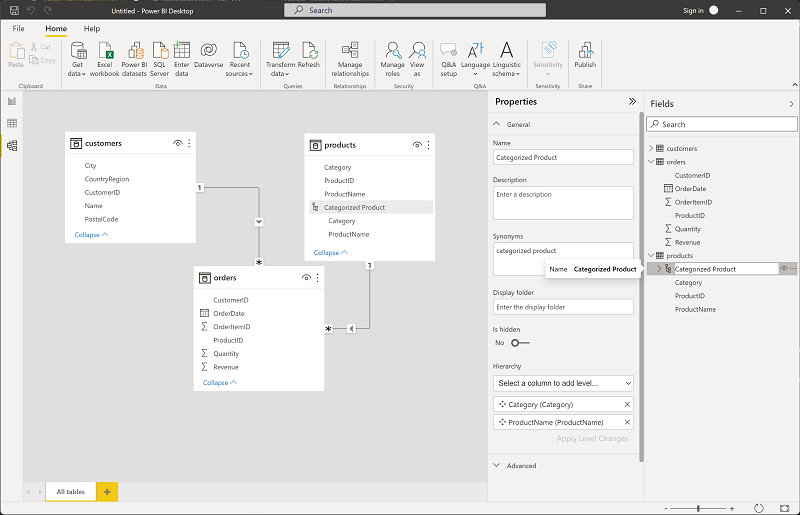The image size is (800, 515).
Task: Click the Display folder field
Action: point(563,307)
